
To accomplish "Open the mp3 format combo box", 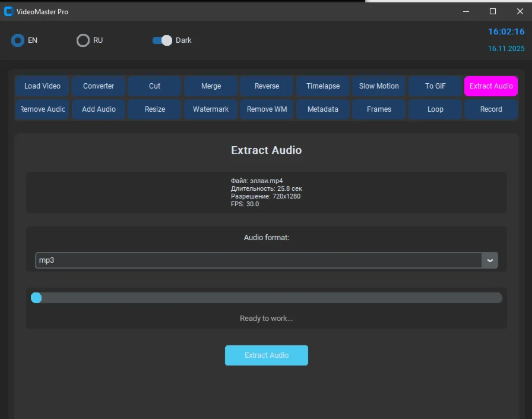I will (258, 260).
